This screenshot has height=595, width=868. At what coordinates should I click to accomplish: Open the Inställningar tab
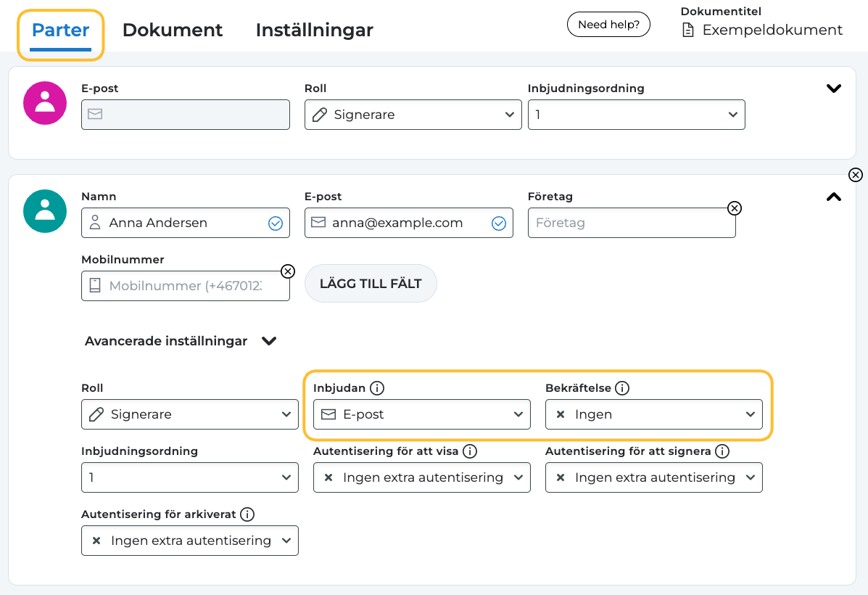314,30
